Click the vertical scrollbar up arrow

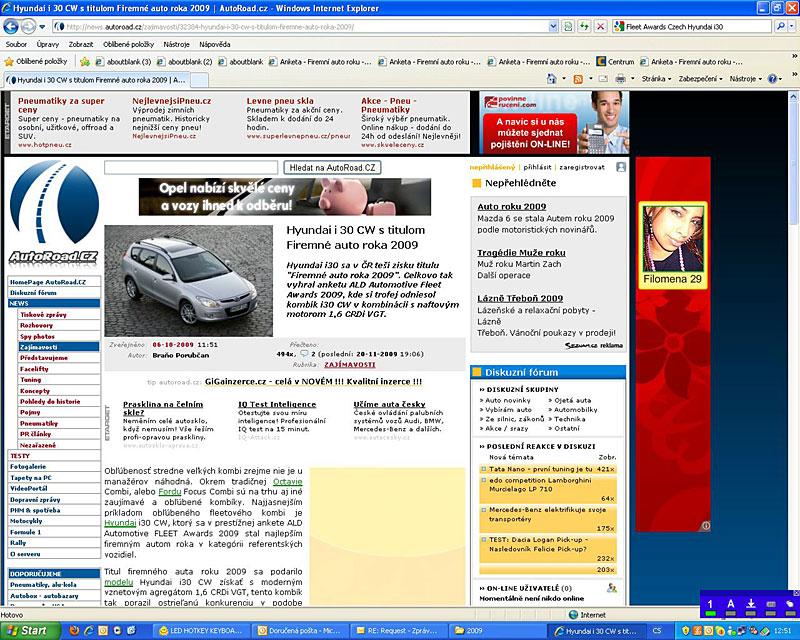coord(793,96)
